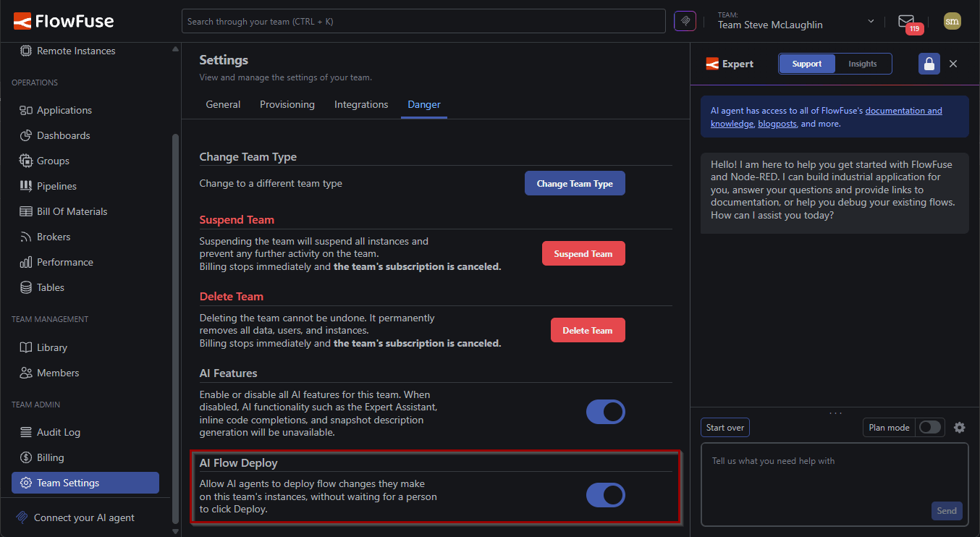
Task: Open the Integrations settings tab
Action: [x=361, y=104]
